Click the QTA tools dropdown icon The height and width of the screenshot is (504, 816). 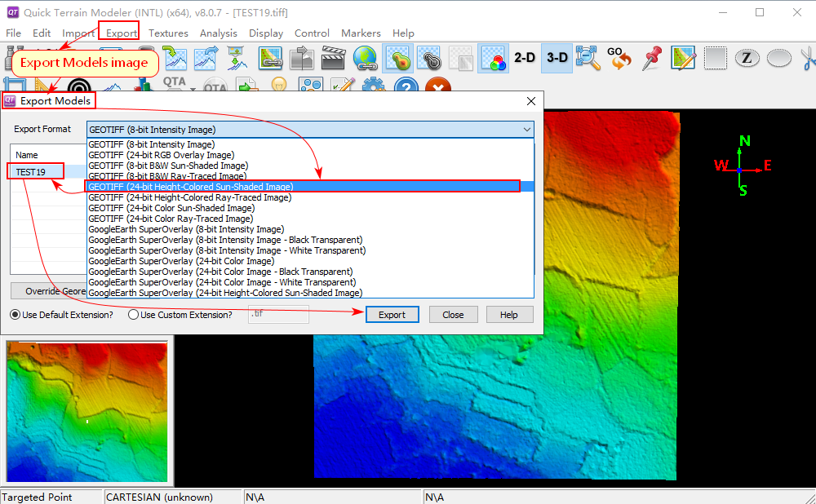point(178,84)
